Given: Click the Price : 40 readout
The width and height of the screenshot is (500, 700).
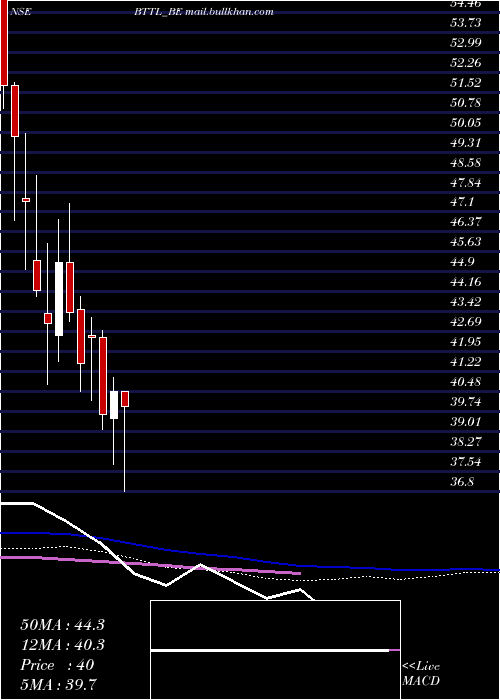Looking at the screenshot, I should coord(57,665).
